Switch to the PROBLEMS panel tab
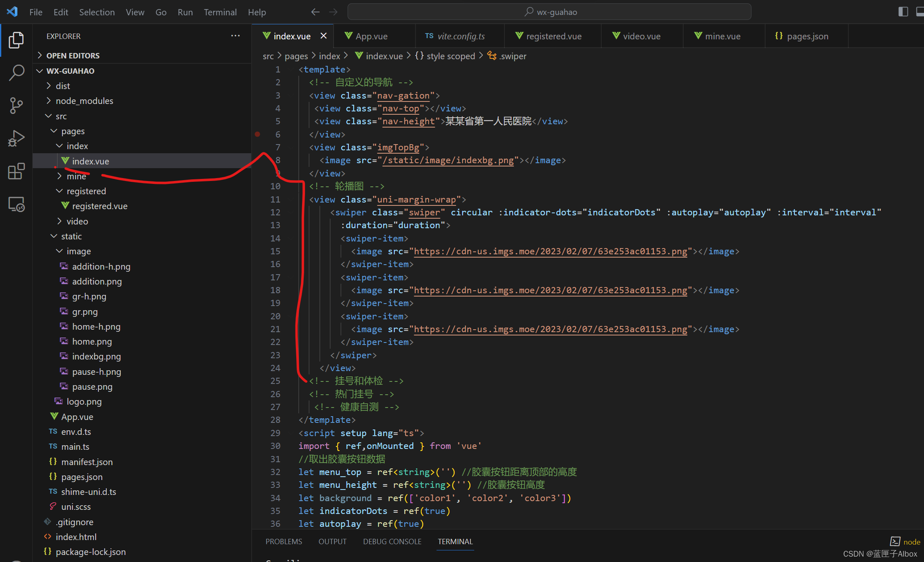924x562 pixels. pos(283,541)
